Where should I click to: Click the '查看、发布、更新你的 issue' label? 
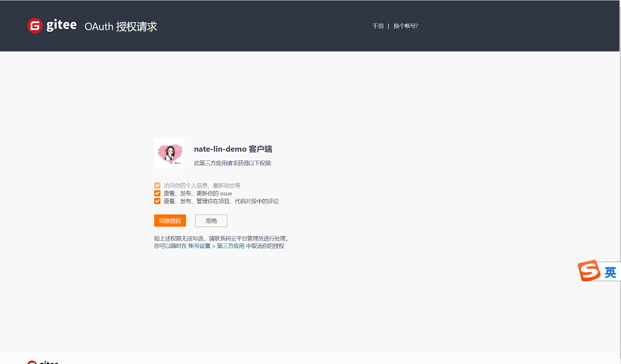(x=197, y=193)
